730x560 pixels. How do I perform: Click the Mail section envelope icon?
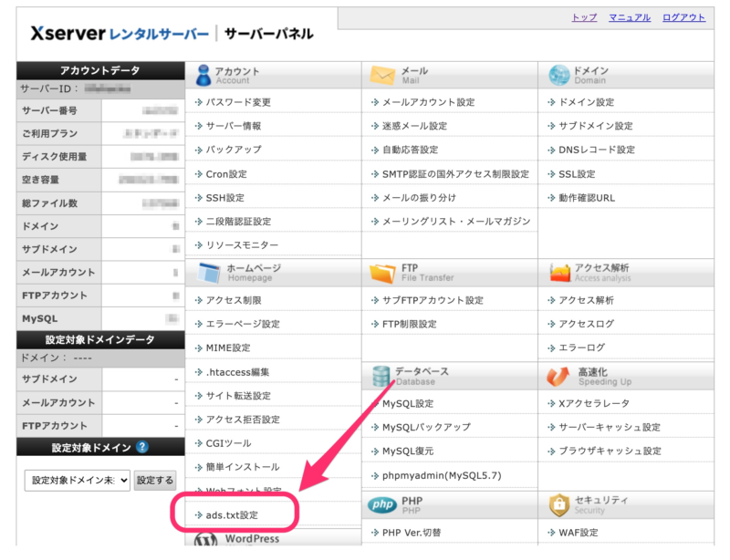382,75
